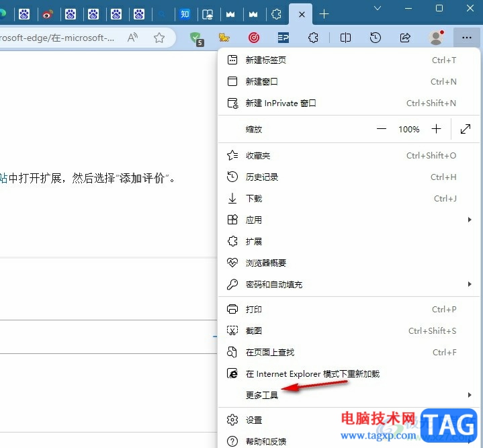Toggle Split screen icon in toolbar
The width and height of the screenshot is (483, 448).
[x=345, y=38]
